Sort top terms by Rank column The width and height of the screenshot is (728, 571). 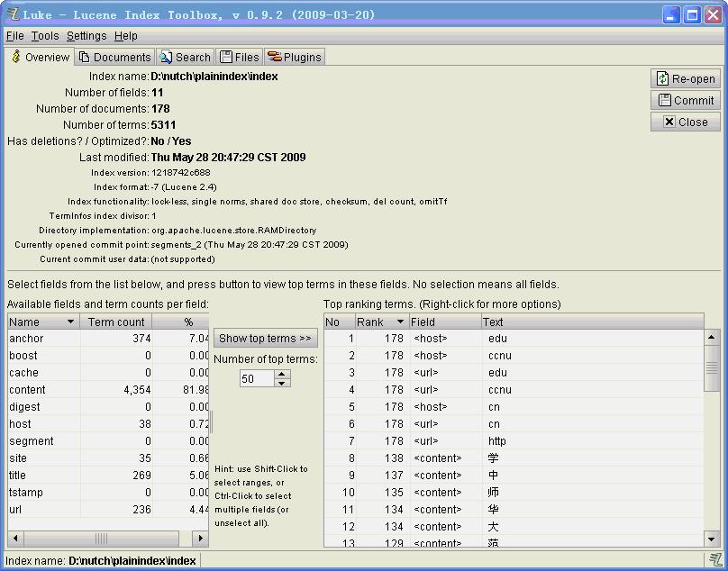click(x=382, y=322)
